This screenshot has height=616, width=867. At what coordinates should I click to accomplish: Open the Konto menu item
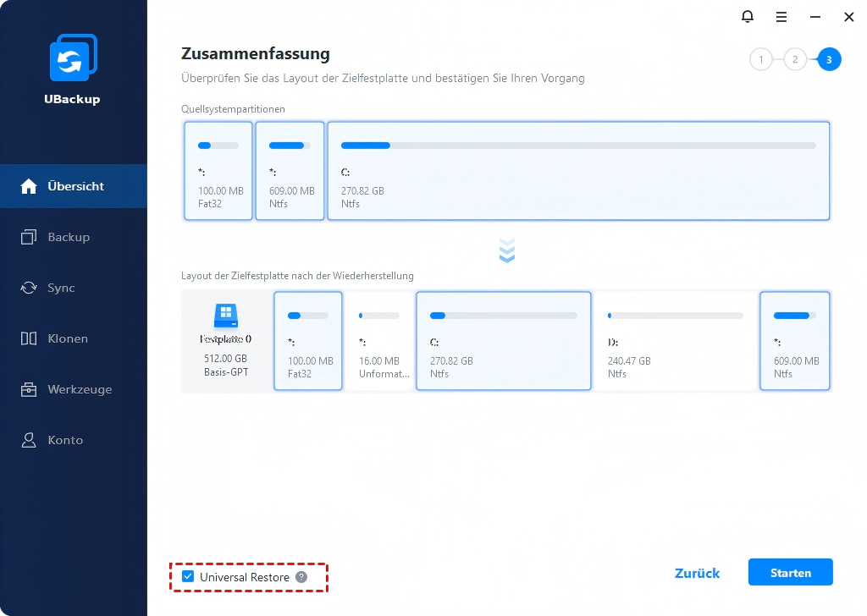[x=65, y=440]
